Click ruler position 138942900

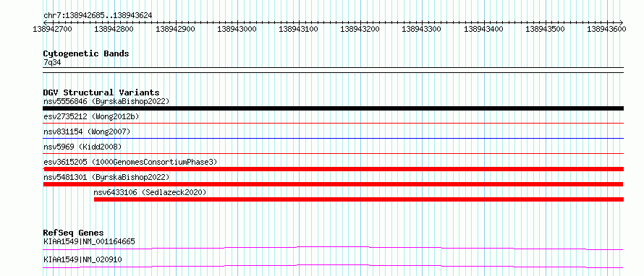click(x=175, y=29)
